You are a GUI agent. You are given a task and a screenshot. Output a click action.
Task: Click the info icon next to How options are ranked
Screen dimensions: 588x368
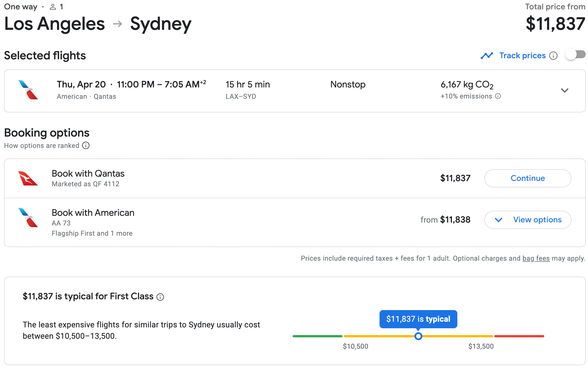[86, 146]
